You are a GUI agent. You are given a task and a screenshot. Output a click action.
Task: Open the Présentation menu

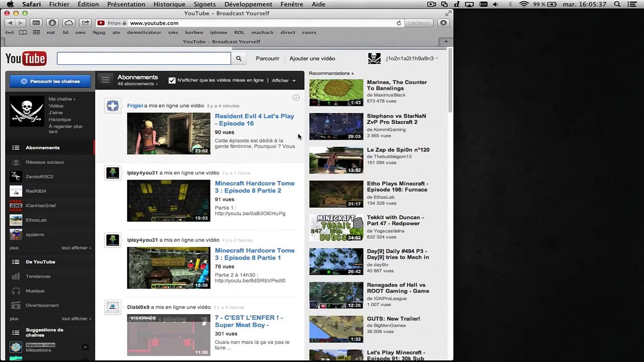(x=126, y=5)
